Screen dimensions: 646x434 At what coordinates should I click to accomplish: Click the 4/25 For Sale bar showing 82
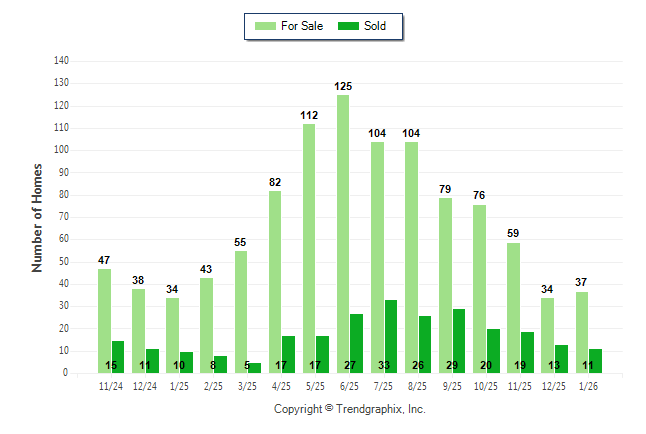[275, 281]
